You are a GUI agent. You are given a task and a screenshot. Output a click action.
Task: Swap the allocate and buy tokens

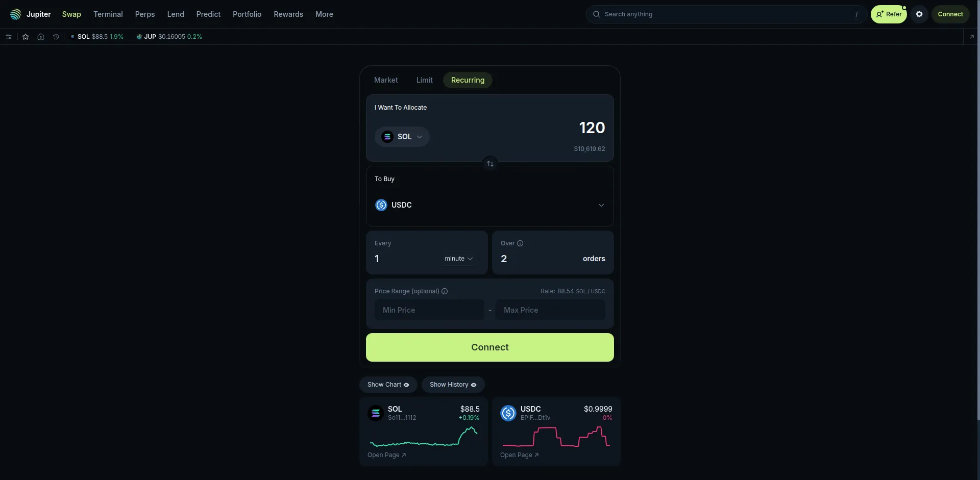point(490,164)
